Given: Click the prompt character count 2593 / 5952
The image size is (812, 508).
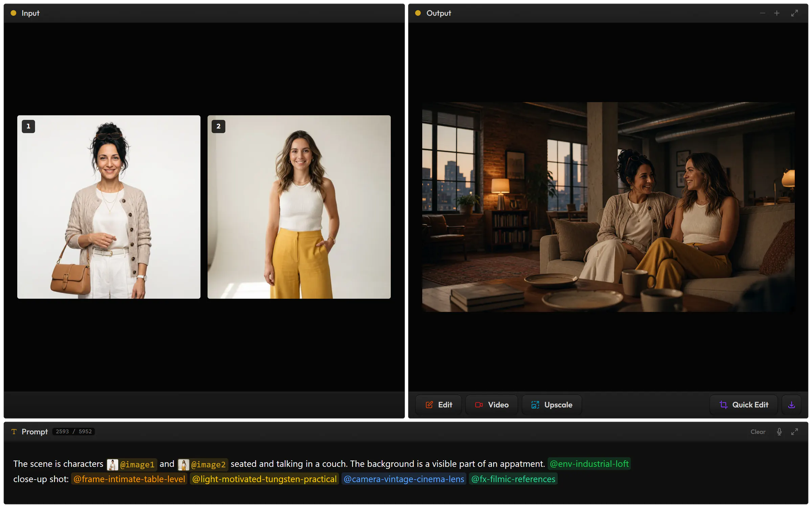Looking at the screenshot, I should [74, 431].
